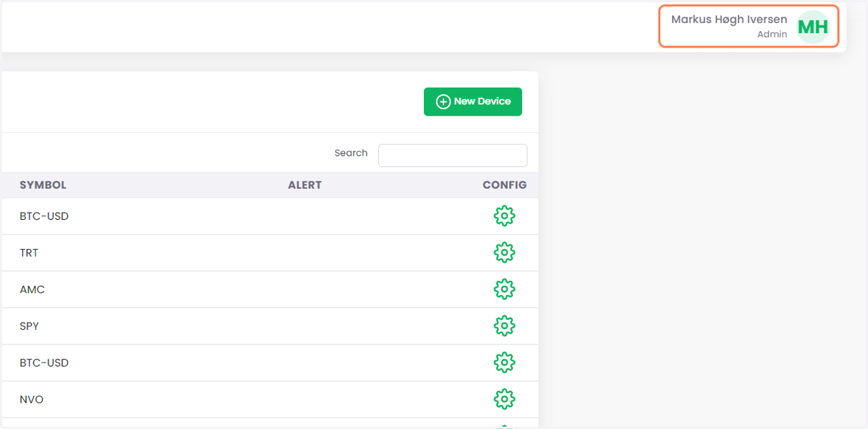Screen dimensions: 868x429
Task: Open config gear for BTC-USD row below SPY
Action: (x=504, y=362)
